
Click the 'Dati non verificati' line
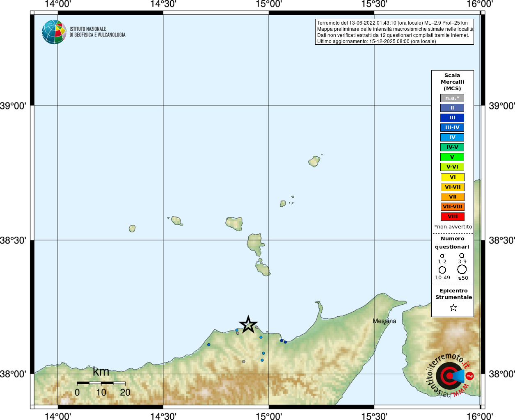[x=393, y=35]
